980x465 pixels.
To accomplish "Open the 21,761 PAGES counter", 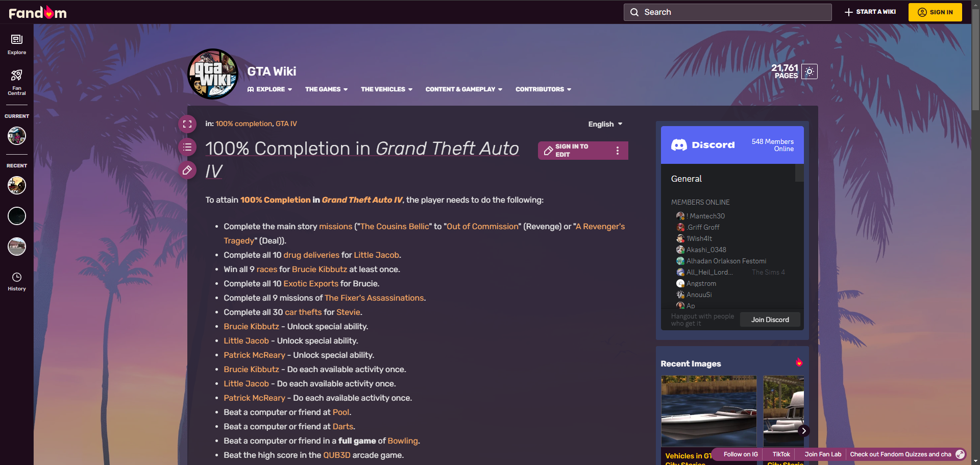I will 785,71.
